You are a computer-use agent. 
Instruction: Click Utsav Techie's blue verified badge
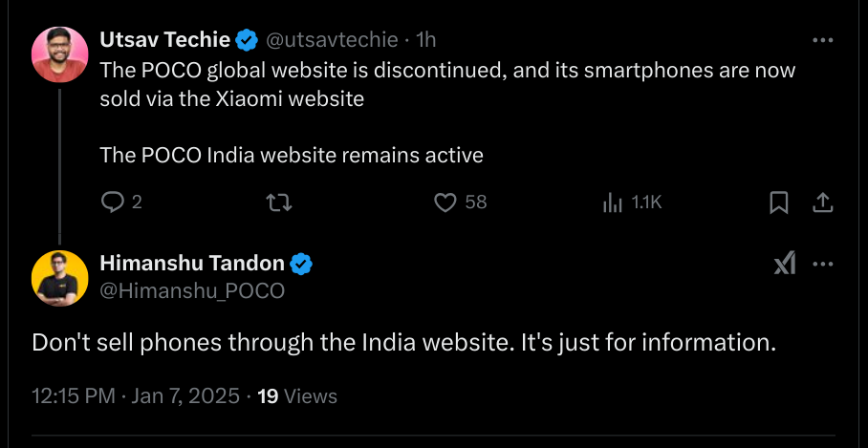tap(247, 40)
